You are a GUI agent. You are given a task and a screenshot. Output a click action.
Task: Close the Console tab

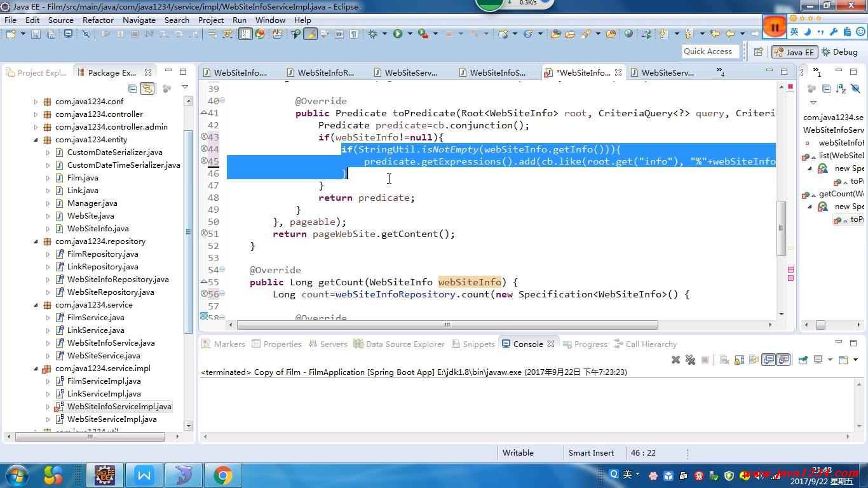tap(551, 344)
